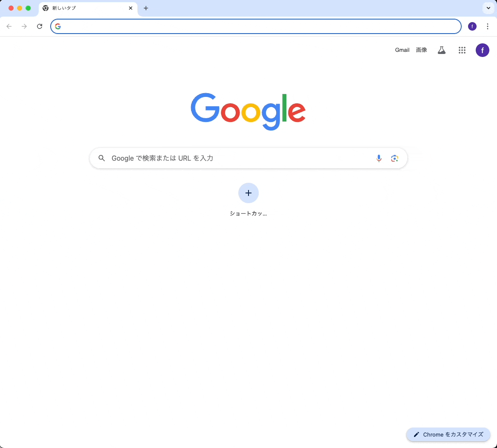Open a new tab with plus button
497x448 pixels.
point(146,8)
